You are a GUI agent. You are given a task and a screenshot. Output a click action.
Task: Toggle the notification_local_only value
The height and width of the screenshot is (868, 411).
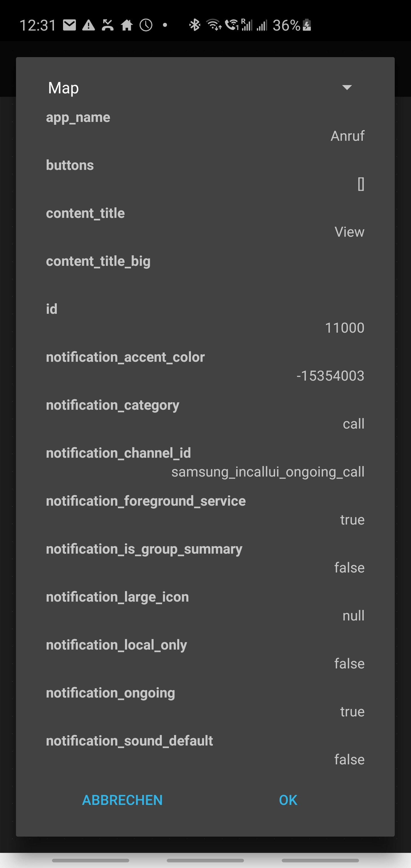205,654
